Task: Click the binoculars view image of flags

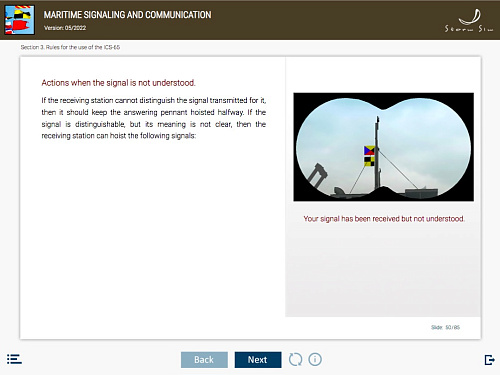Action: [x=383, y=147]
